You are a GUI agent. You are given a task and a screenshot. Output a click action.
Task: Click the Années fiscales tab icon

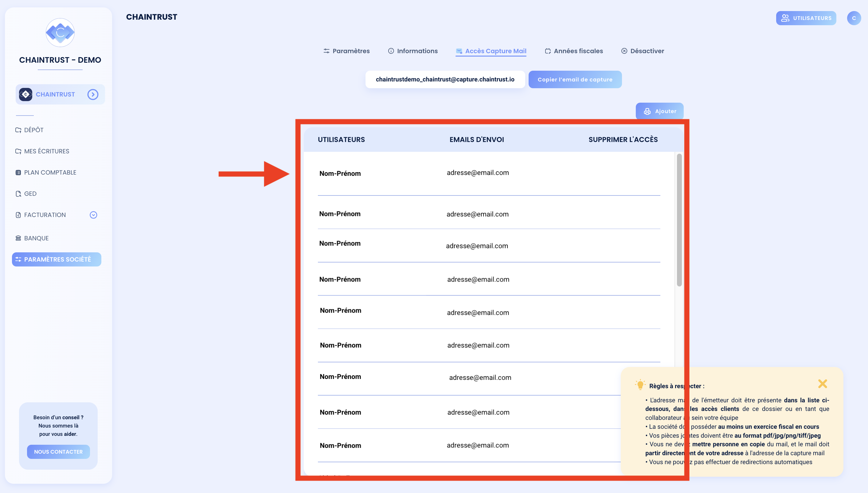[x=548, y=51]
